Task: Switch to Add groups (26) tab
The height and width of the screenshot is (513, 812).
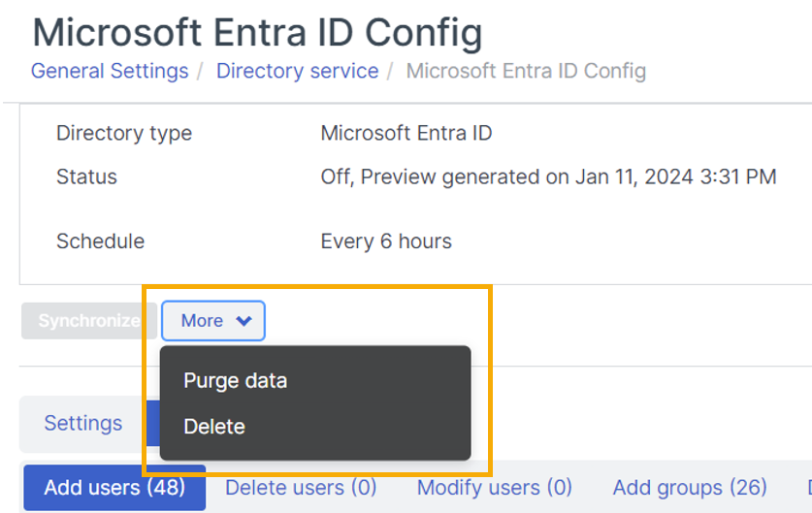Action: 690,487
